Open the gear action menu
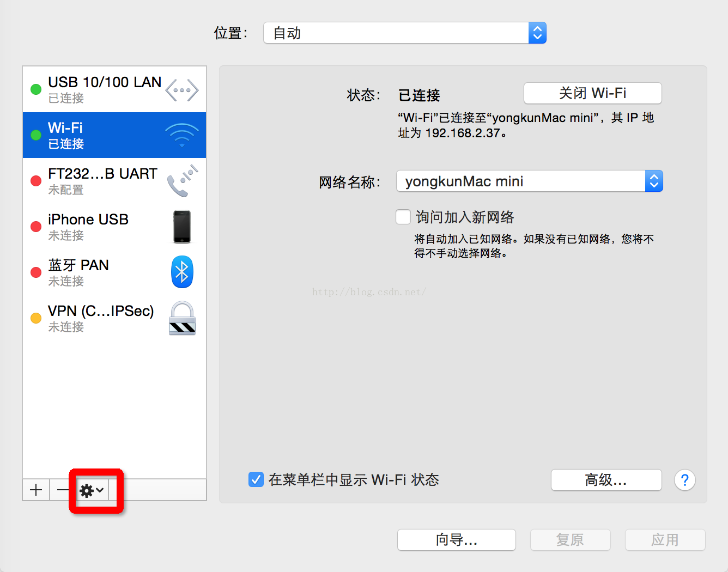 tap(92, 490)
